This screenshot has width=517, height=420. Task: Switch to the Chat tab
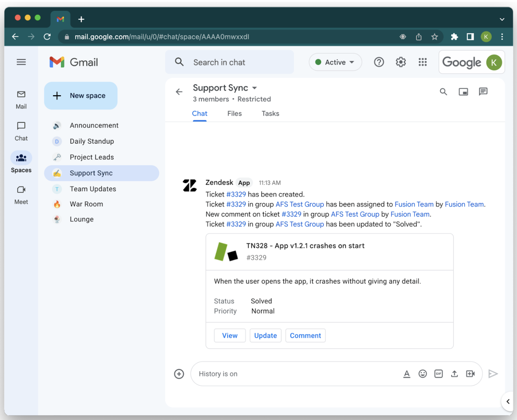(x=200, y=114)
